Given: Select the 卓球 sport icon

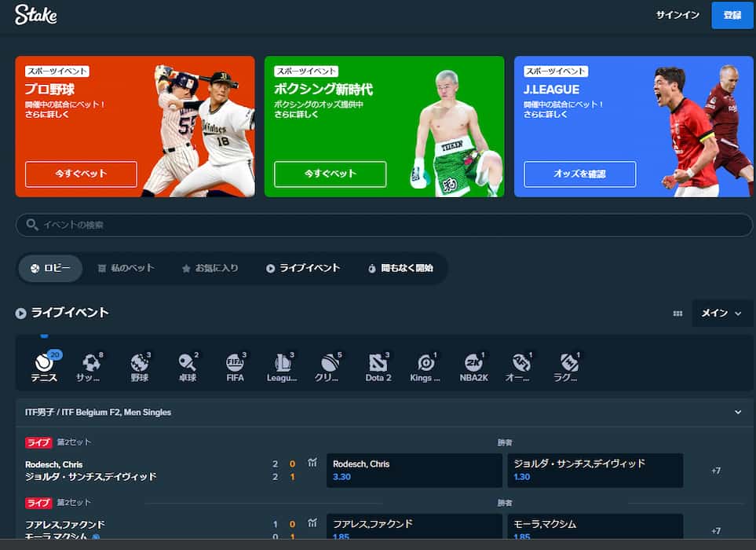Looking at the screenshot, I should click(188, 367).
